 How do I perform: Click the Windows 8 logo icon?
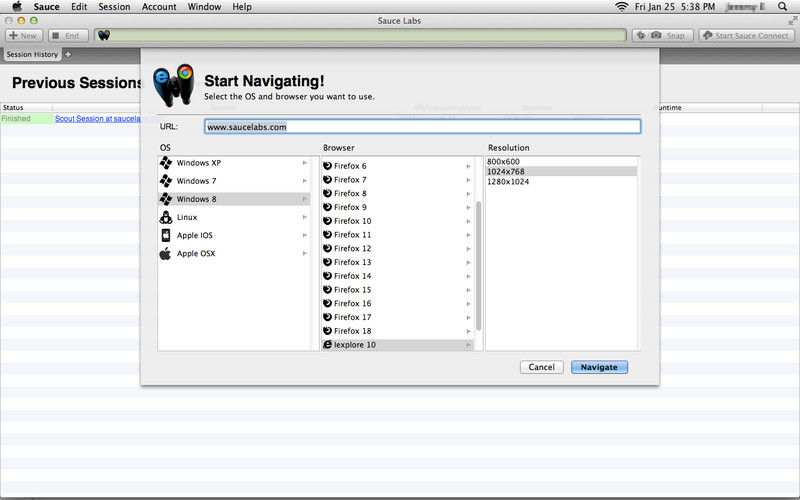click(x=166, y=199)
